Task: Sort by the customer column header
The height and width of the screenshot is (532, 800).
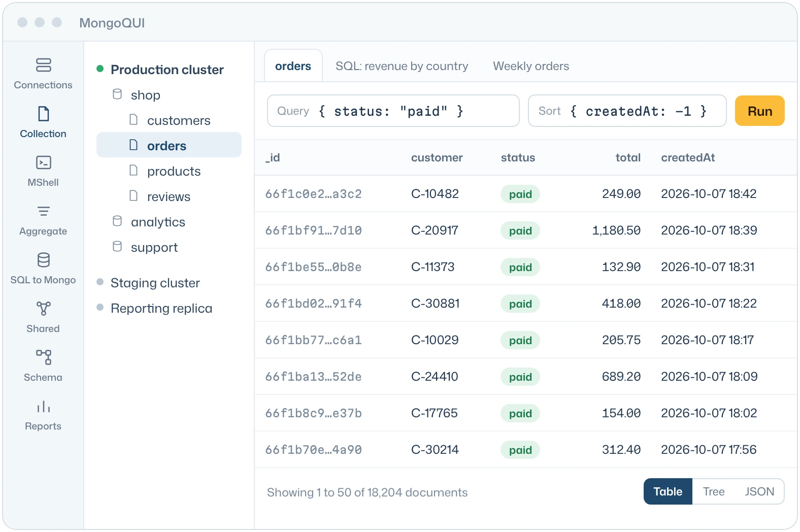Action: click(437, 158)
